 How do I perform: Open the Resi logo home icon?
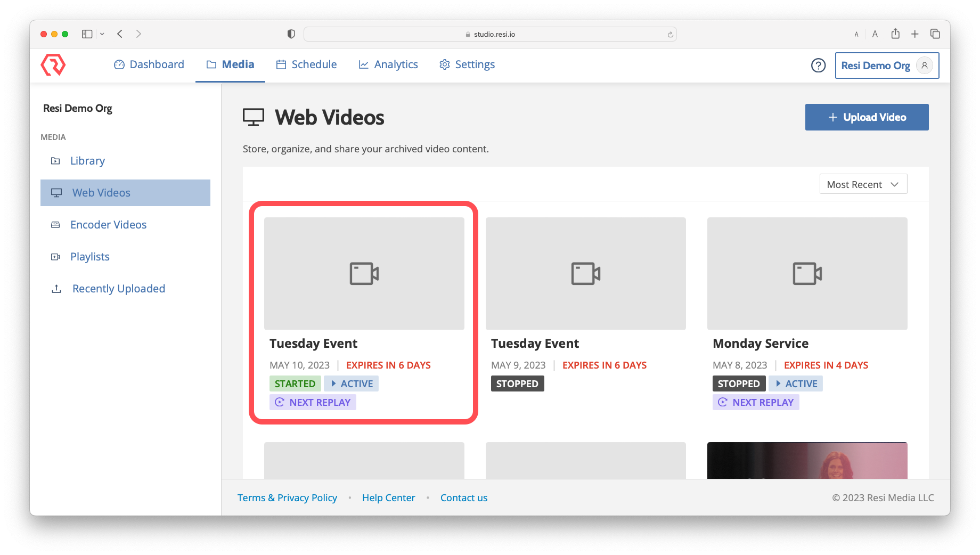[53, 64]
